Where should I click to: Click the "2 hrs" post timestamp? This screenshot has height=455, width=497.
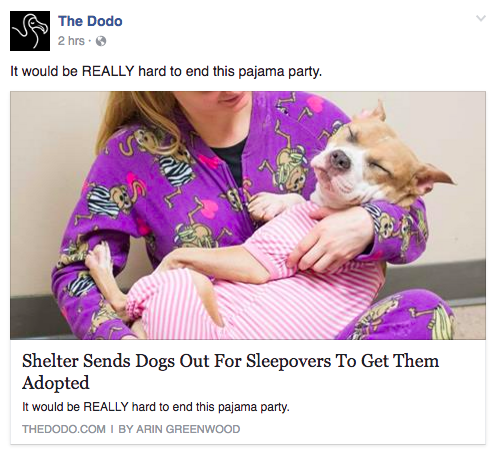click(x=71, y=41)
